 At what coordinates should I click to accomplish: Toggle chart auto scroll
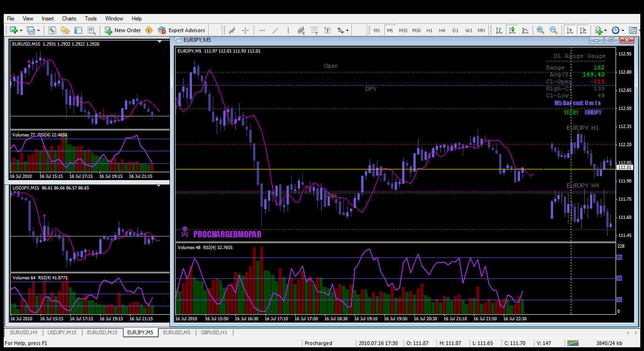pyautogui.click(x=569, y=30)
